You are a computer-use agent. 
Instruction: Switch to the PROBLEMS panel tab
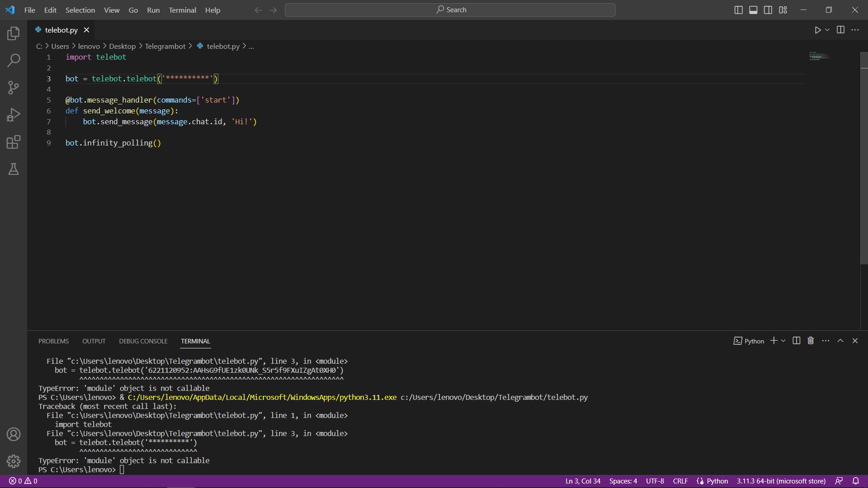(53, 341)
